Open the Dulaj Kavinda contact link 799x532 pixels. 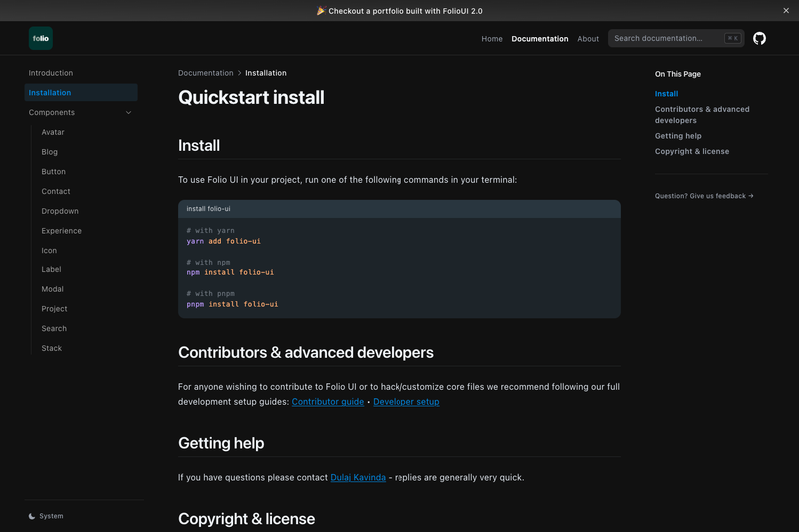tap(358, 477)
